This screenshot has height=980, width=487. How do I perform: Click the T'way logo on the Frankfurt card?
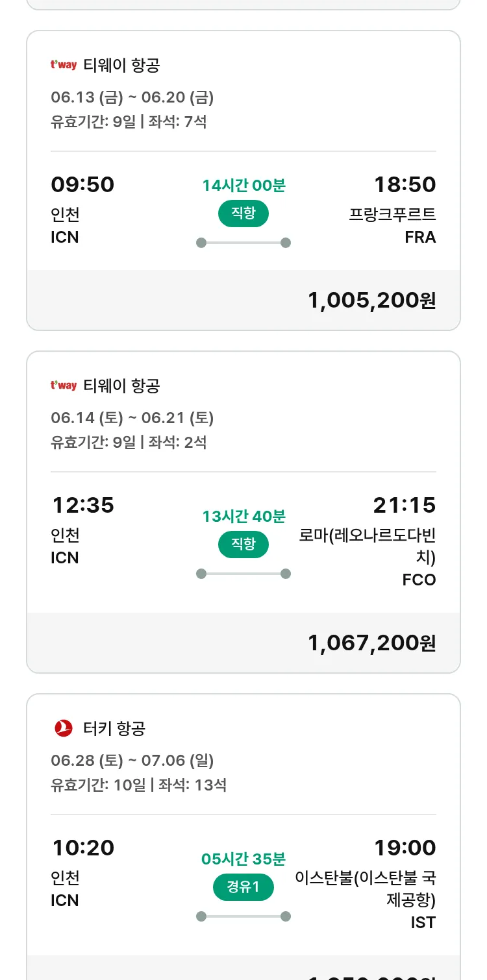click(64, 65)
